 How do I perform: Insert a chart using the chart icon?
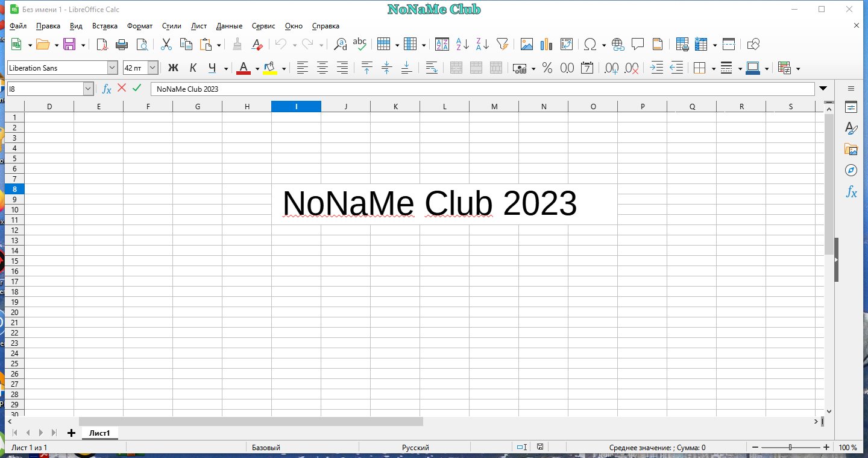pos(547,44)
